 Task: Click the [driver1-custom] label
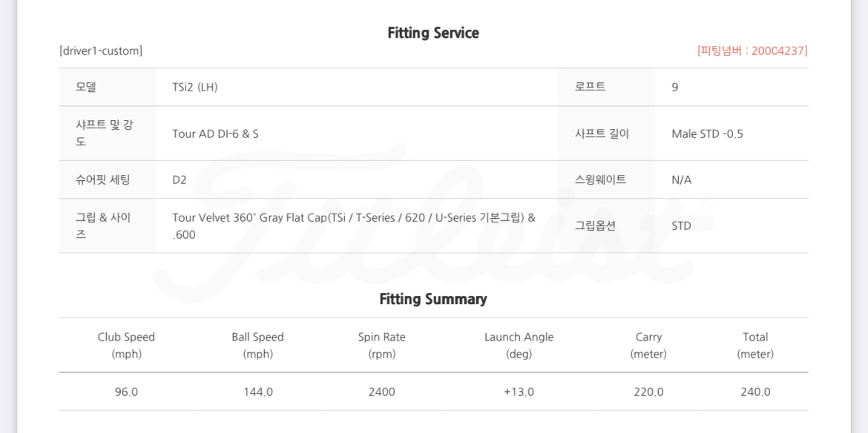pos(101,51)
